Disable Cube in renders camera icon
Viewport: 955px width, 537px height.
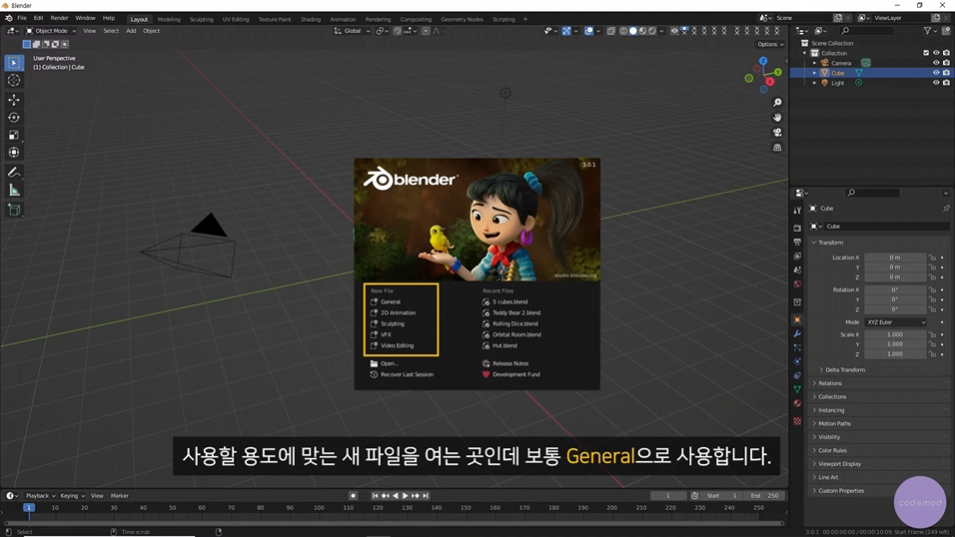946,72
